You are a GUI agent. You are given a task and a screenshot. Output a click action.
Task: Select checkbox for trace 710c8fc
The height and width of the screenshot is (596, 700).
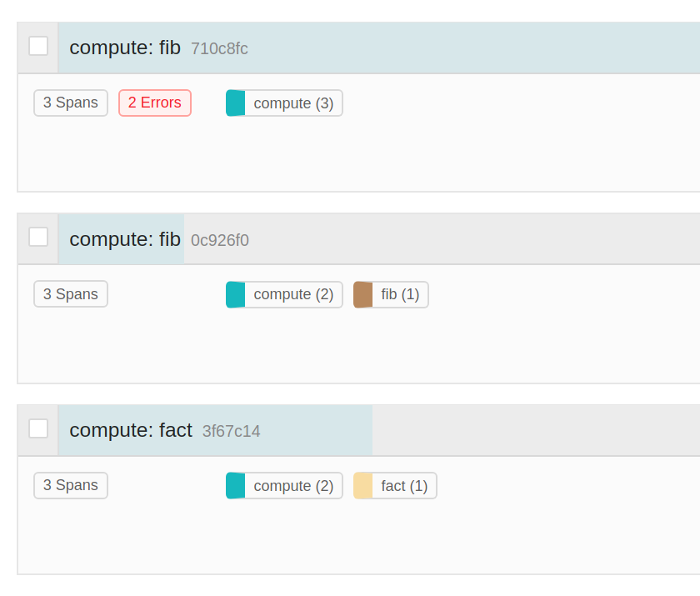(38, 46)
